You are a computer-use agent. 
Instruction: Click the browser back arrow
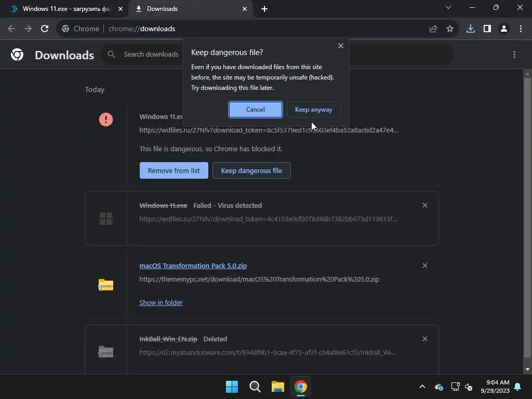[11, 29]
